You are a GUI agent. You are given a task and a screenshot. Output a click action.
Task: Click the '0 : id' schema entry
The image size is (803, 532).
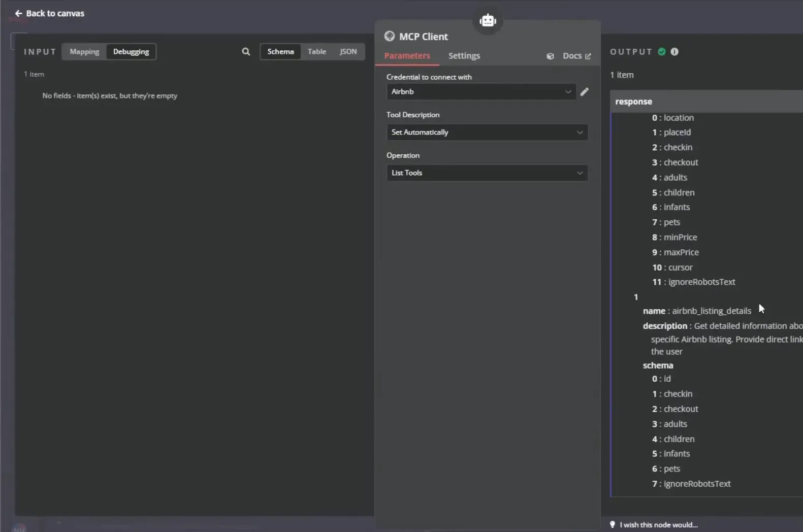click(x=661, y=379)
